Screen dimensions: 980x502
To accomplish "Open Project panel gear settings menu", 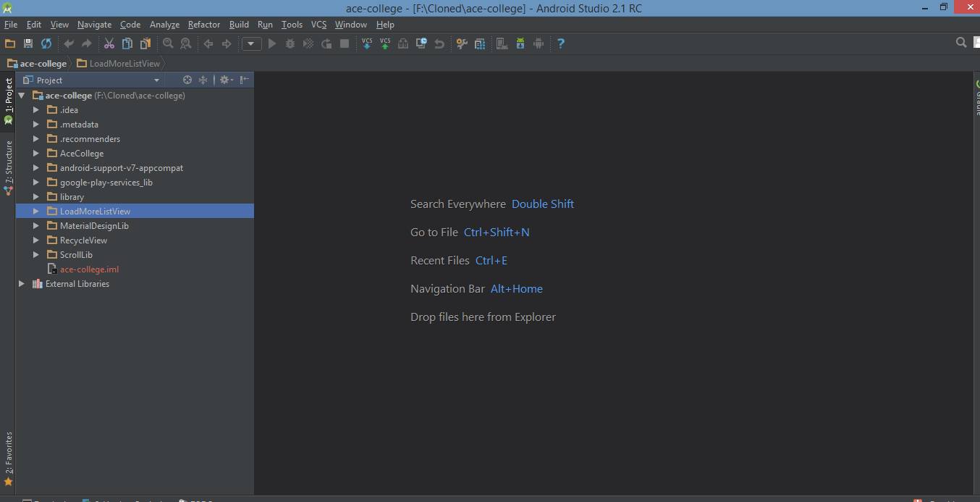I will (225, 80).
